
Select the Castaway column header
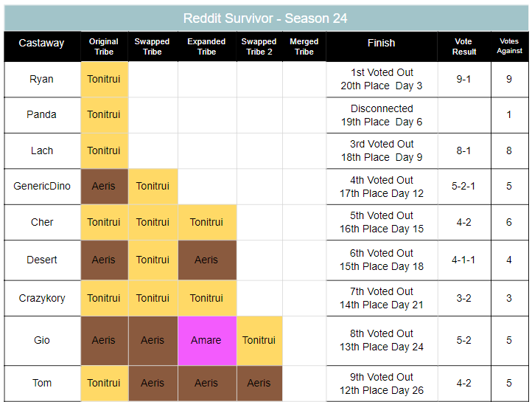coord(41,44)
